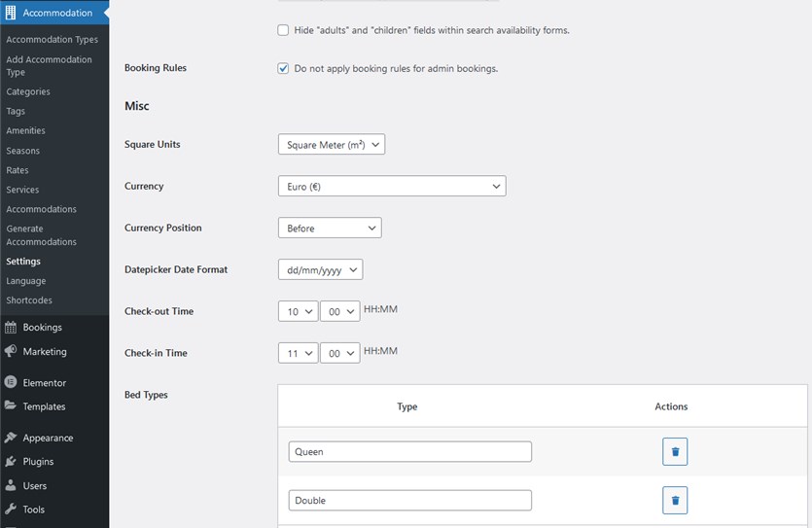The height and width of the screenshot is (528, 812).
Task: Click the Accommodation building icon in sidebar
Action: tap(11, 13)
